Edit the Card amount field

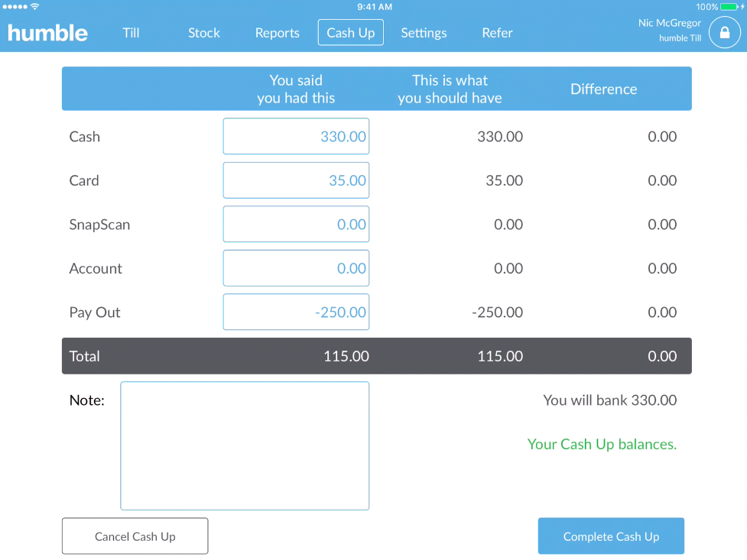(296, 180)
